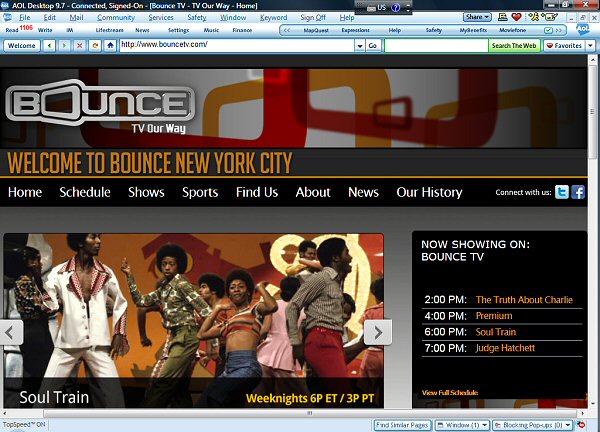Open the Sports navigation link

(x=200, y=192)
